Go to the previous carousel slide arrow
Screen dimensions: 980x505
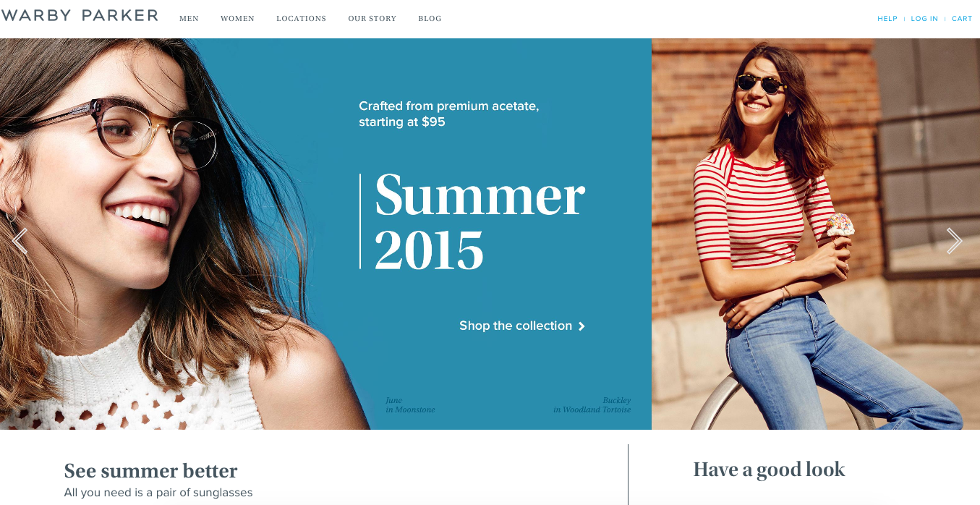click(x=20, y=241)
